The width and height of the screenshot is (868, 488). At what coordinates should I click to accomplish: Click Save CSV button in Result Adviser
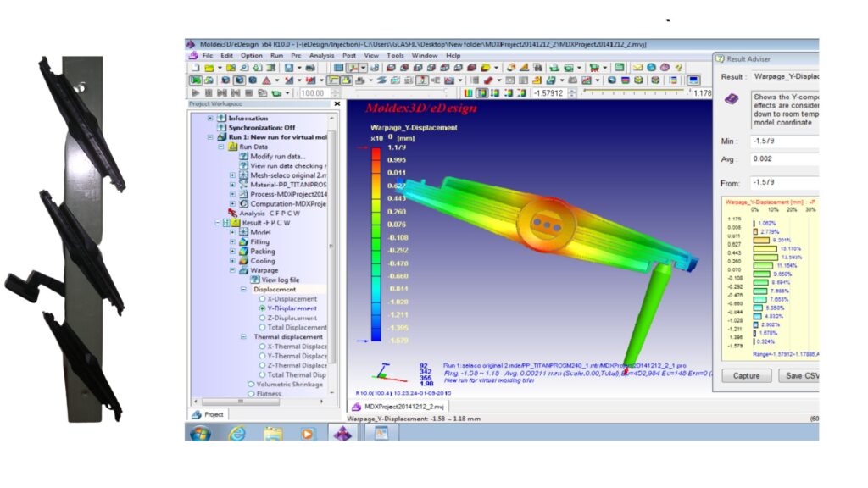(799, 375)
